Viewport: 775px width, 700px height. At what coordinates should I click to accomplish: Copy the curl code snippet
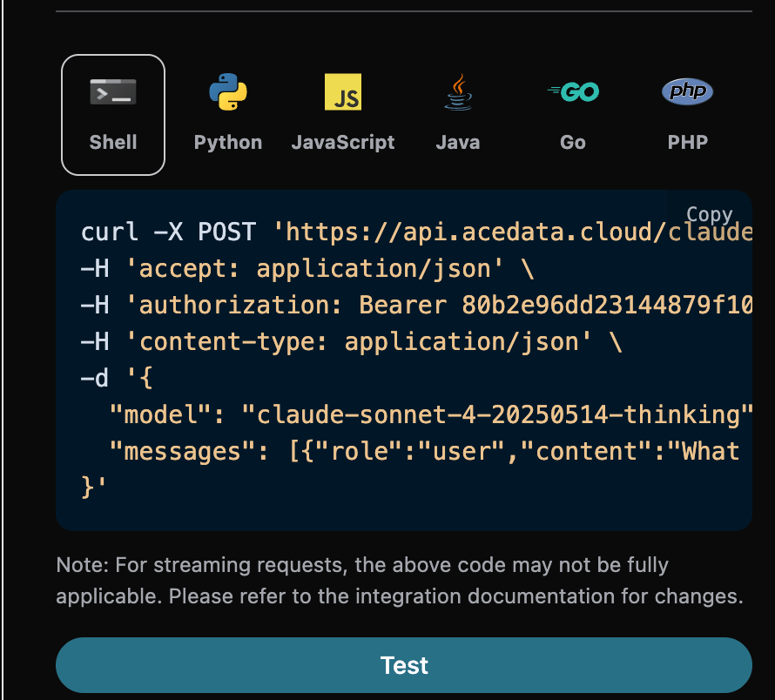click(709, 214)
